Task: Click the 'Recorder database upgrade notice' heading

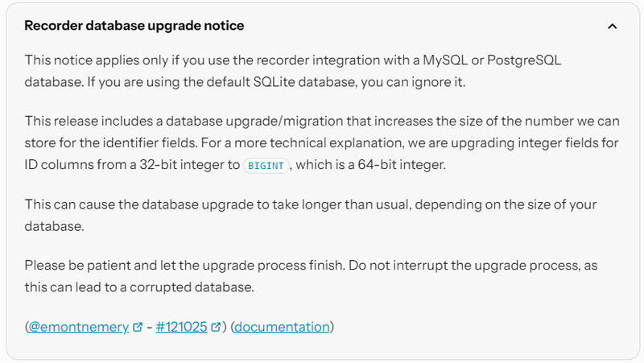Action: 134,26
